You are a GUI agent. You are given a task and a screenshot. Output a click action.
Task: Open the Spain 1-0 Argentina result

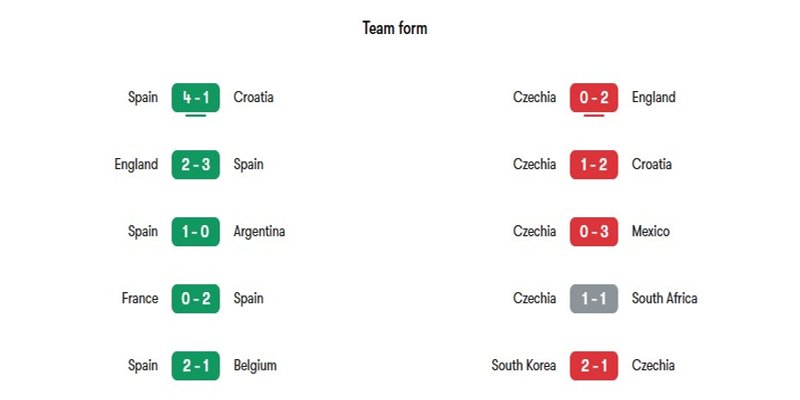pyautogui.click(x=195, y=232)
